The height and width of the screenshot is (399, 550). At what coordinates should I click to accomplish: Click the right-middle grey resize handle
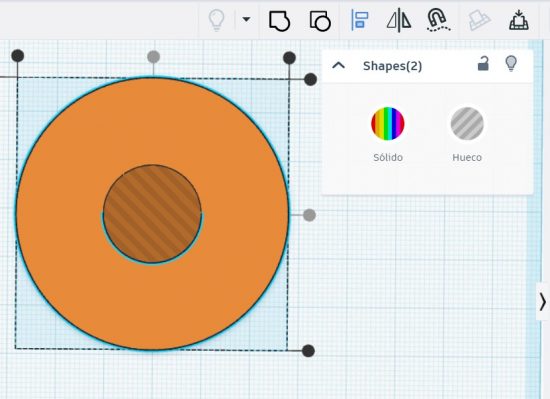[309, 215]
